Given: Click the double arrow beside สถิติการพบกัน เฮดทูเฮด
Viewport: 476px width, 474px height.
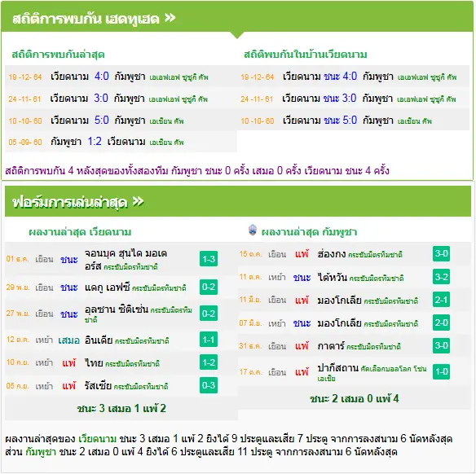Looking at the screenshot, I should click(170, 18).
